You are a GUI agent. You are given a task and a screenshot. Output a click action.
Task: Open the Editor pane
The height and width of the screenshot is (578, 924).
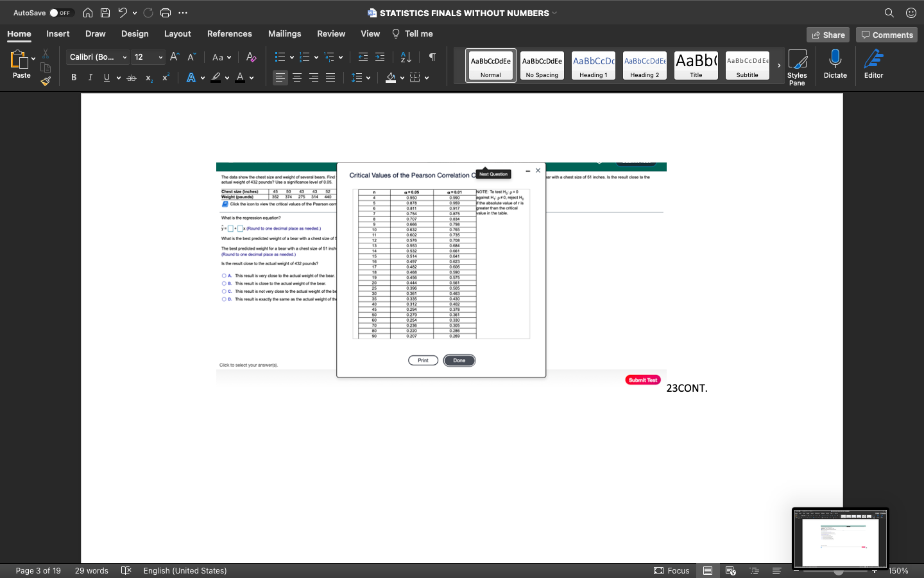coord(873,64)
